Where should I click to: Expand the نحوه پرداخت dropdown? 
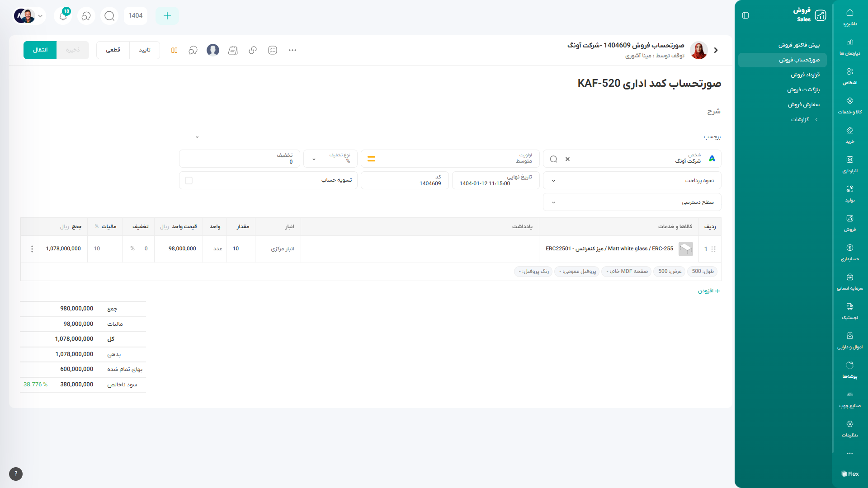pos(553,181)
